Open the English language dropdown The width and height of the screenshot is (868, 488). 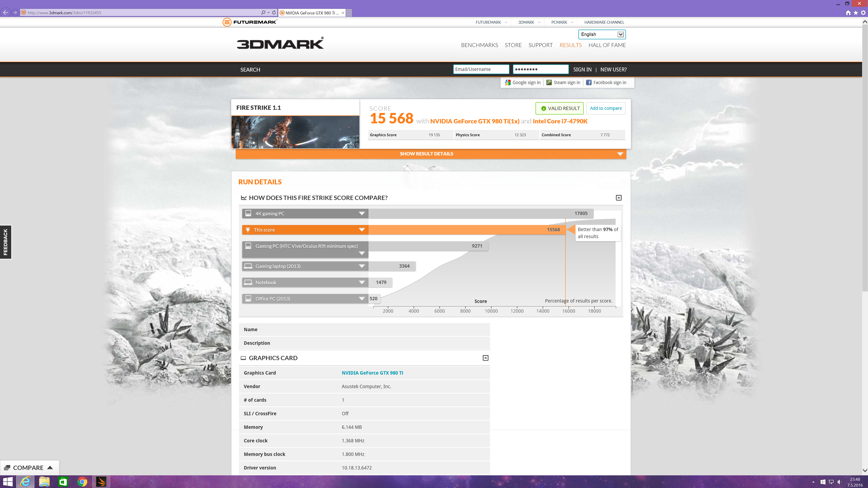(x=602, y=34)
